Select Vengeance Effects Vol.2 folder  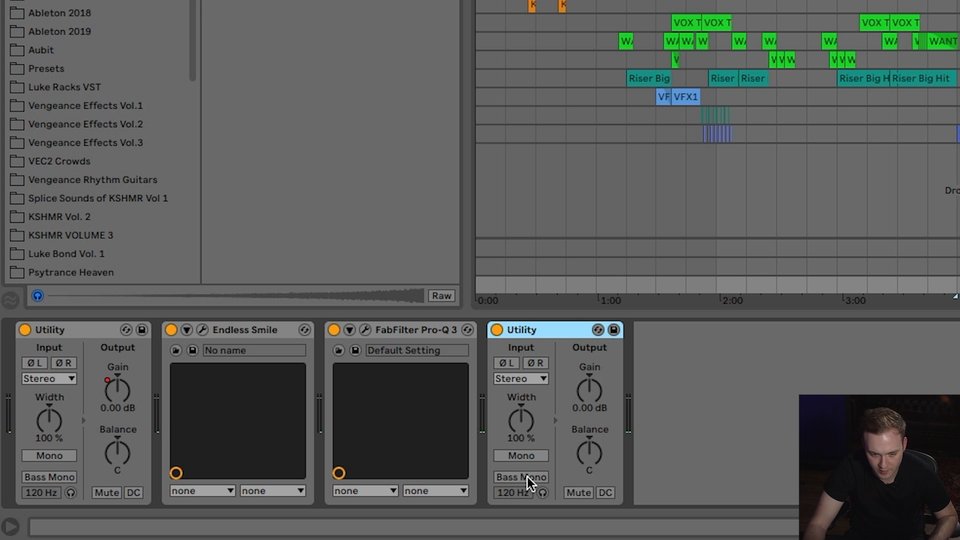click(85, 124)
